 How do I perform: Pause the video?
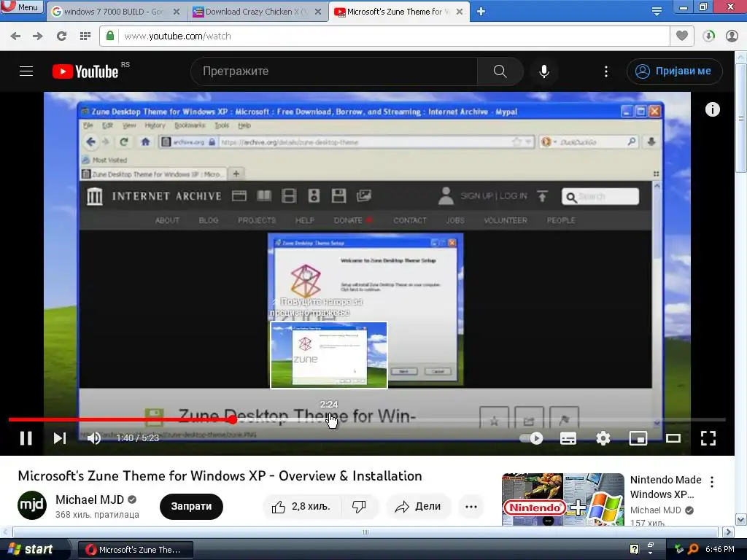[x=26, y=438]
